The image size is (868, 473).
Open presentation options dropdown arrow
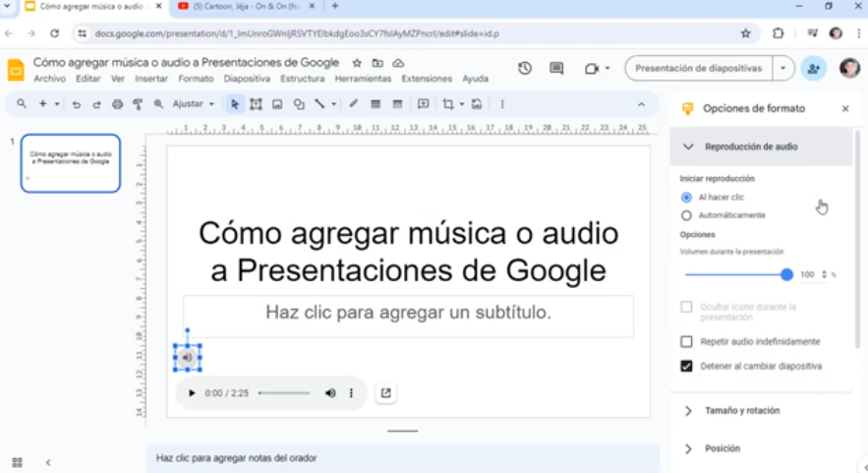point(782,68)
